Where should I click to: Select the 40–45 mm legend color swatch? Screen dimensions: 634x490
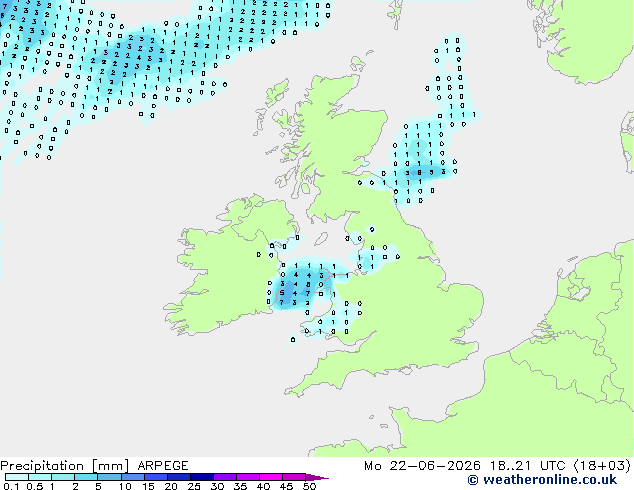[x=271, y=477]
